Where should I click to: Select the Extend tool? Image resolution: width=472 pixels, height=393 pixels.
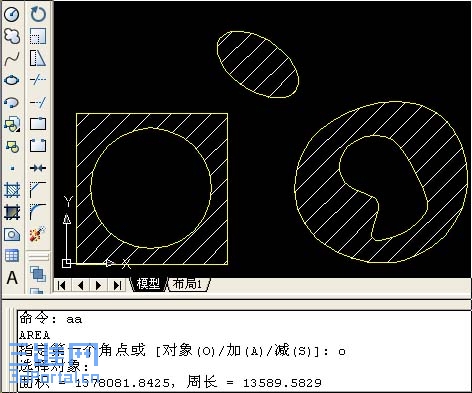38,102
